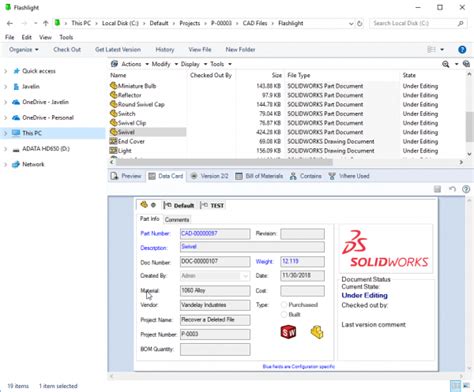The width and height of the screenshot is (474, 392).
Task: Click the View File button
Action: coord(200,50)
